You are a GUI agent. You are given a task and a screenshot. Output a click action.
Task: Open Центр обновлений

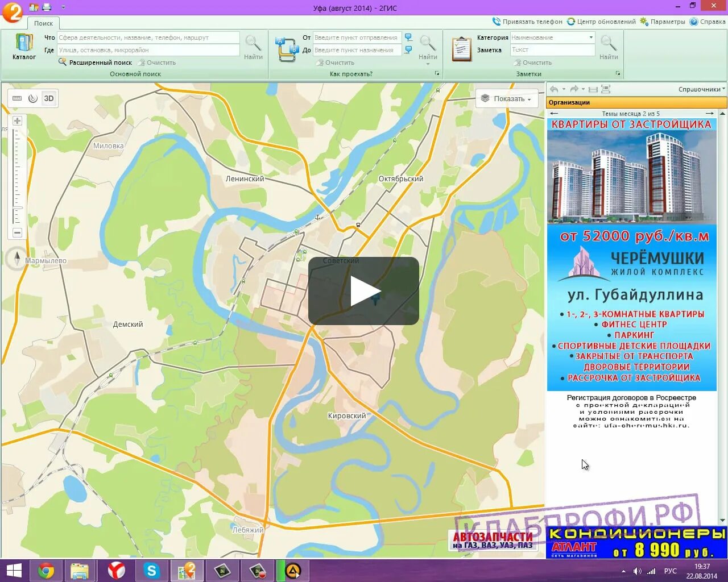(x=601, y=22)
